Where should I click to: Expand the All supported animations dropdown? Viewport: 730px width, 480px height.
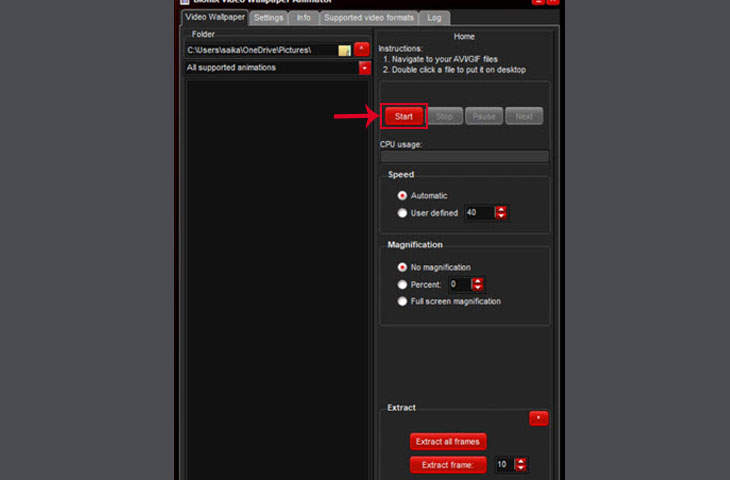tap(365, 68)
